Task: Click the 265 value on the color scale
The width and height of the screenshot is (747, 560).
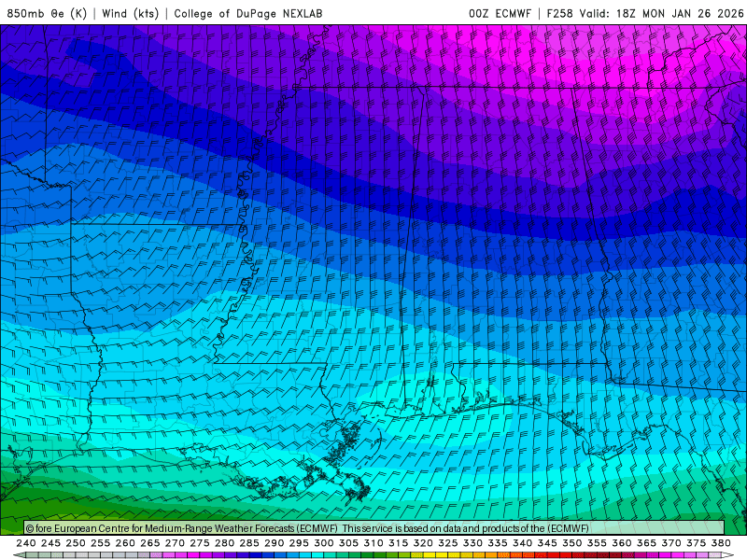Action: 150,543
